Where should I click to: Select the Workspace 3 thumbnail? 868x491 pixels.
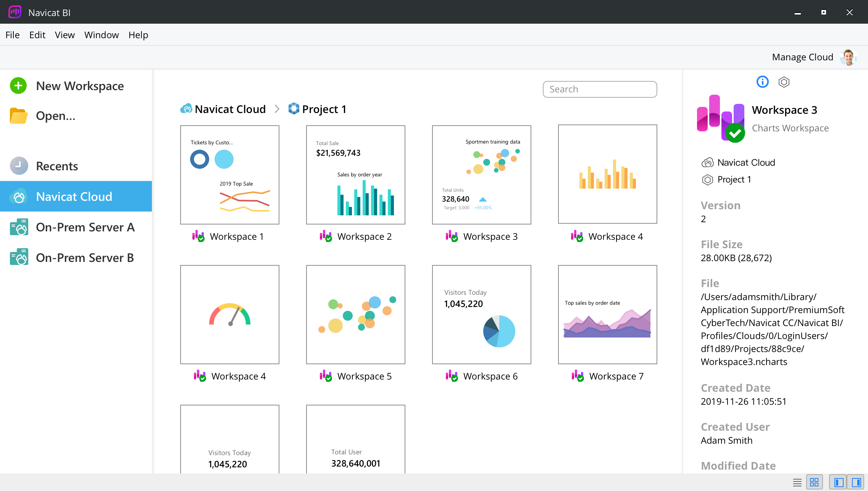click(x=481, y=174)
